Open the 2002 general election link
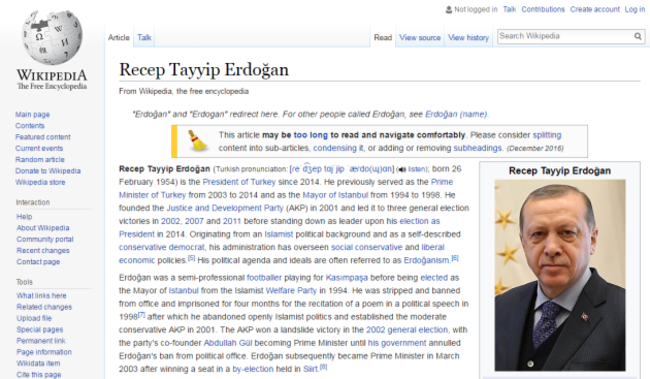The image size is (650, 379). 407,330
